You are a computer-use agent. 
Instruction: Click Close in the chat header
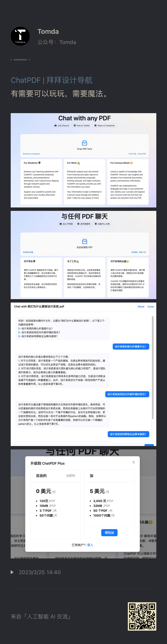(151, 307)
